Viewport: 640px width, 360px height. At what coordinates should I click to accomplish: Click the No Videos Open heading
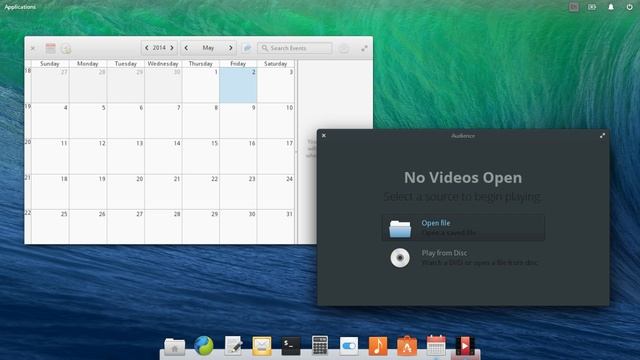[x=463, y=178]
